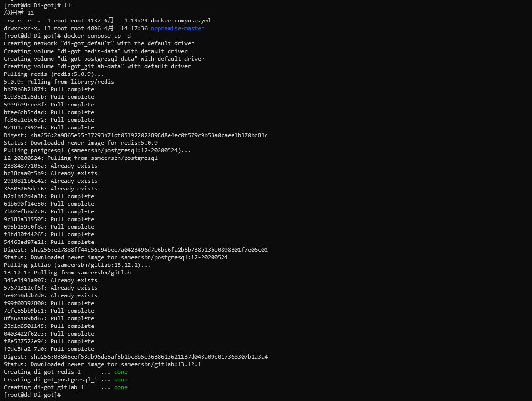
Task: Click layer bb79b6b2107f Pull complete line
Action: 49,89
